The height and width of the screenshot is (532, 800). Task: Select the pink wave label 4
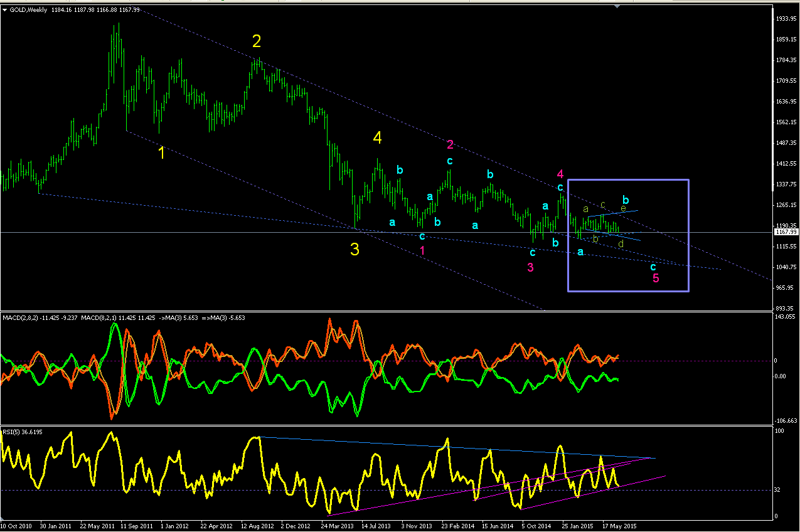[x=560, y=174]
